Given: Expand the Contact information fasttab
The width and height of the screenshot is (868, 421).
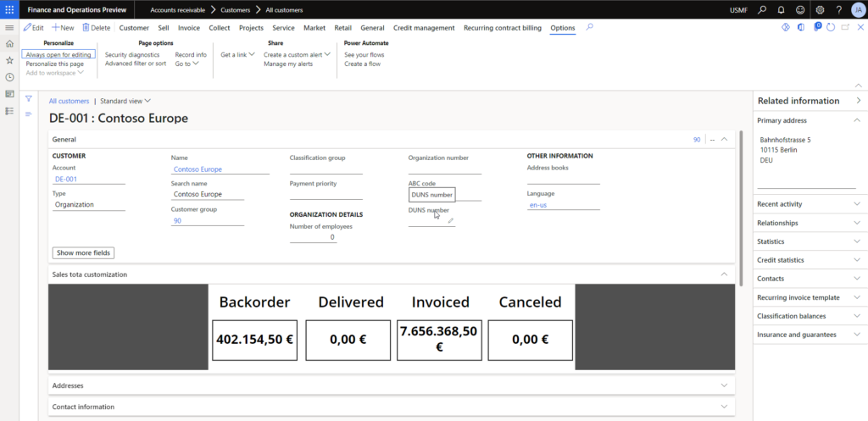Looking at the screenshot, I should (x=724, y=407).
